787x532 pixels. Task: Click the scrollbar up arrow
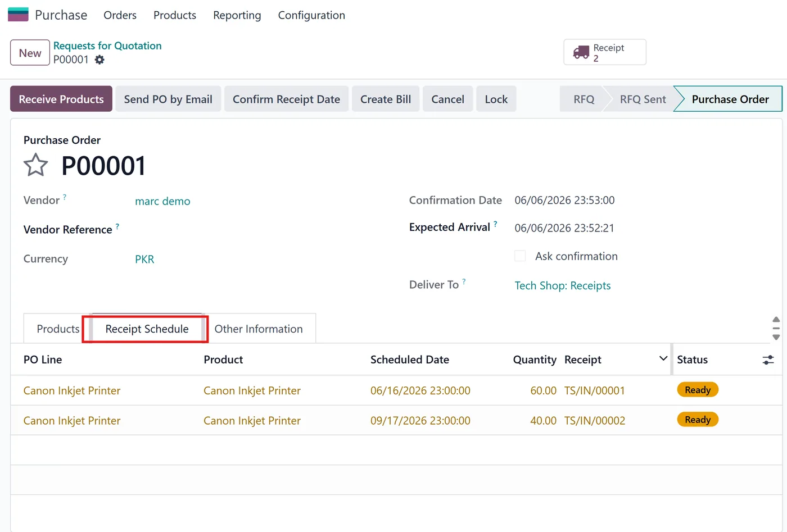[776, 319]
